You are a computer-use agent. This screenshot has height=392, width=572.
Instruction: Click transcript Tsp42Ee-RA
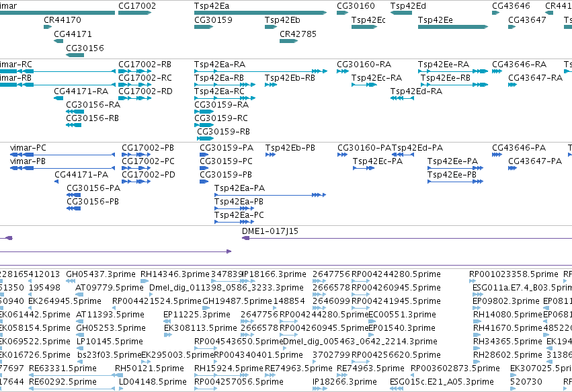coord(443,65)
